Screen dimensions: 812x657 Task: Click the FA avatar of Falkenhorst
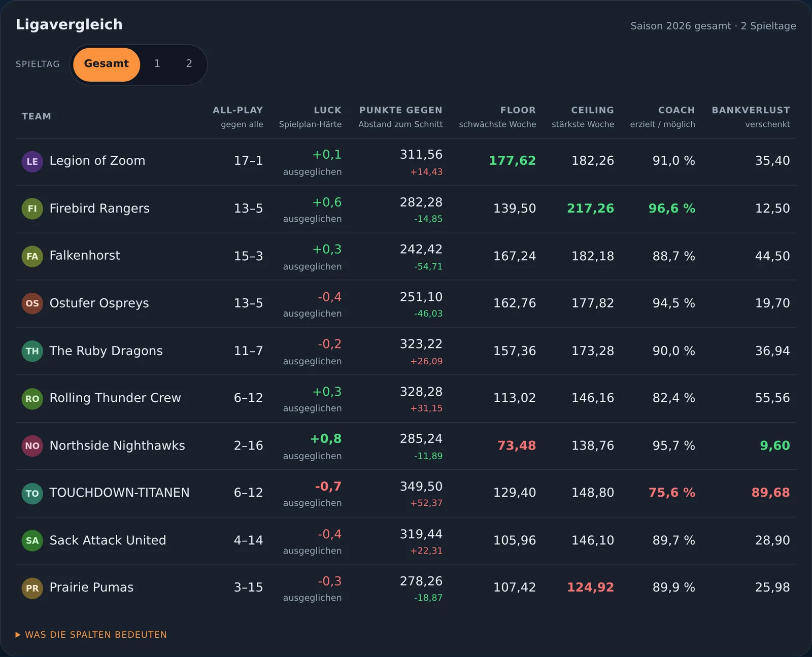click(32, 256)
